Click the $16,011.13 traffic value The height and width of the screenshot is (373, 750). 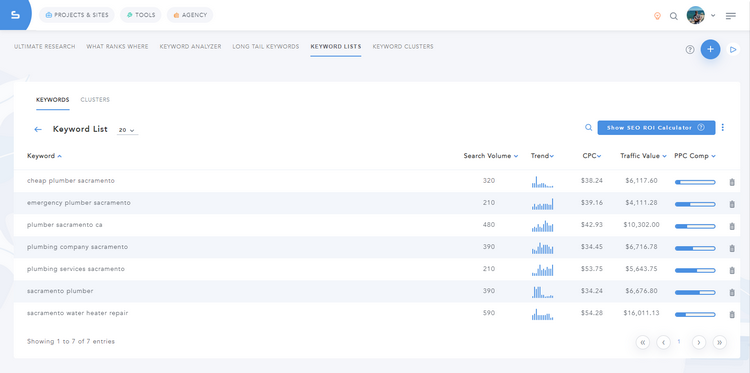(x=641, y=313)
